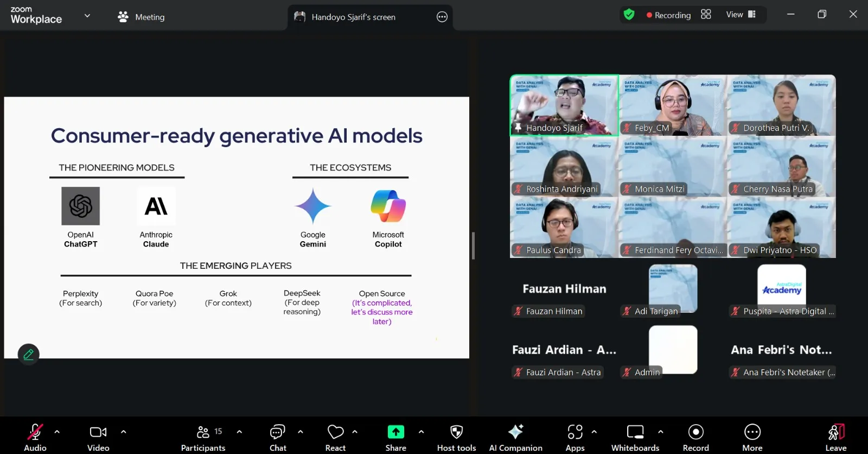Select Ferdinand Fery Octavi's video tile
This screenshot has width=868, height=454.
click(673, 228)
